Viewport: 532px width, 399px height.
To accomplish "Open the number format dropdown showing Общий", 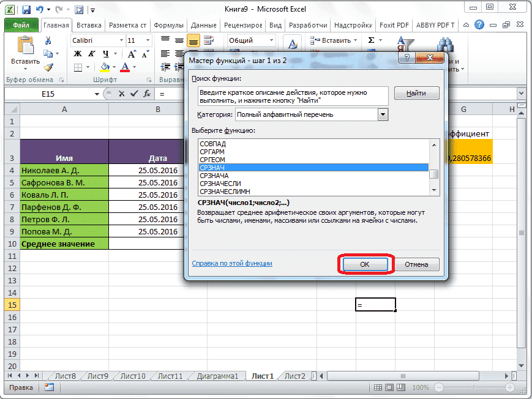I will point(271,40).
